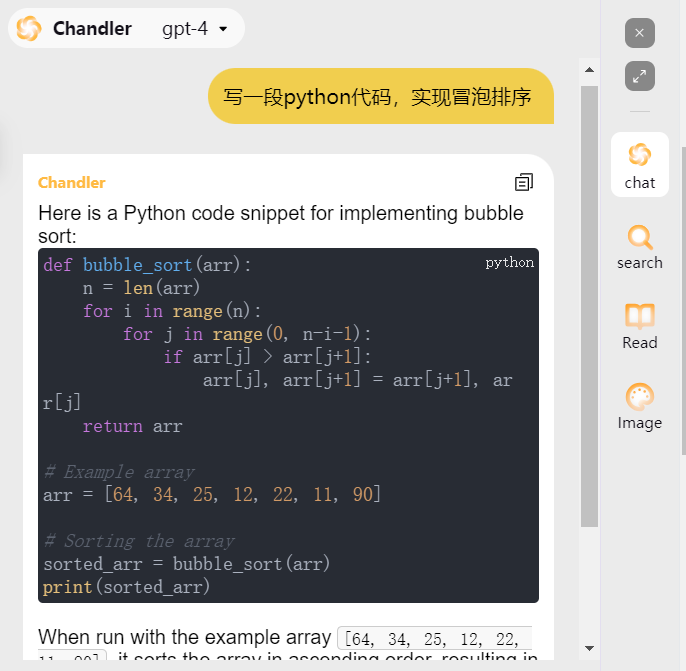This screenshot has width=686, height=671.
Task: Click the chat scrollbar thumb
Action: [x=589, y=300]
